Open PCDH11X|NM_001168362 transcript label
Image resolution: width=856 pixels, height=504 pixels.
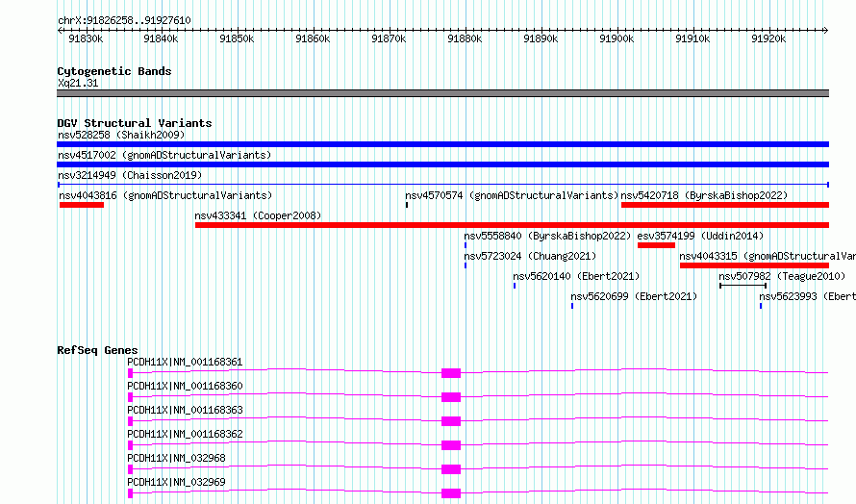coord(185,434)
